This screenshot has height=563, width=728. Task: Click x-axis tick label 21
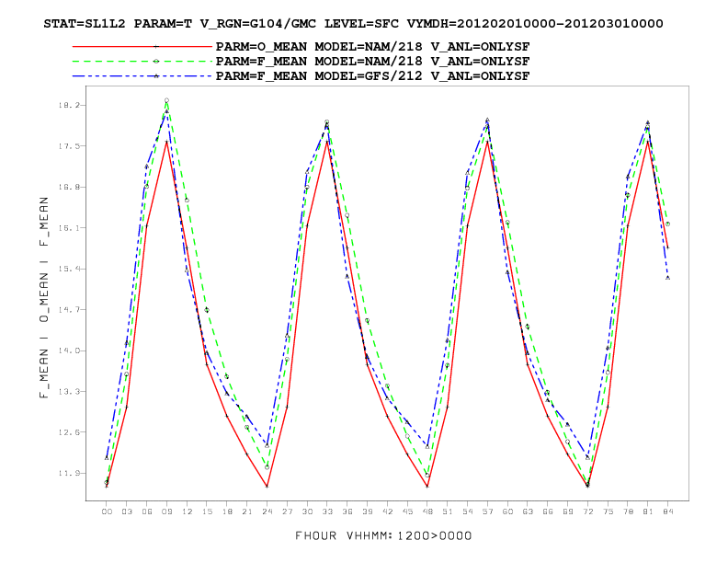[x=247, y=511]
